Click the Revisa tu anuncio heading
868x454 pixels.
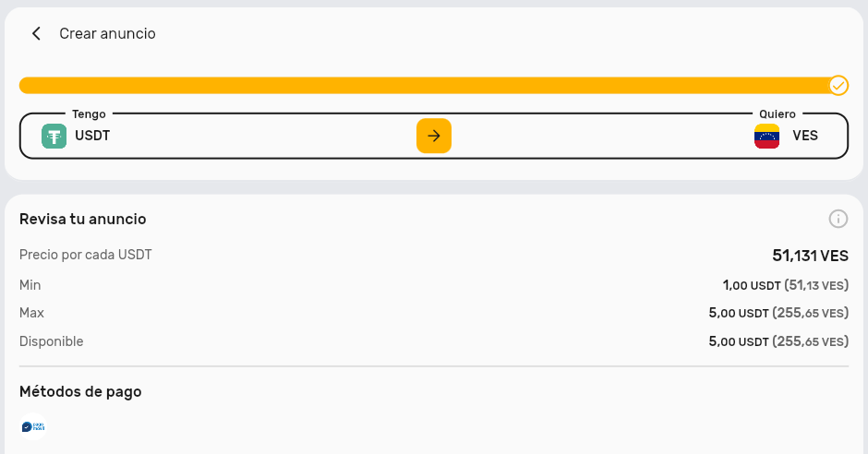pyautogui.click(x=83, y=219)
